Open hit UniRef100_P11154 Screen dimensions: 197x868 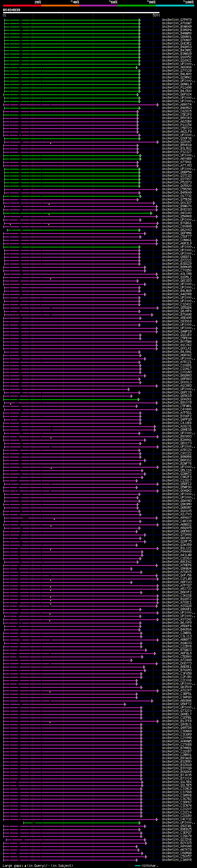pyautogui.click(x=177, y=125)
